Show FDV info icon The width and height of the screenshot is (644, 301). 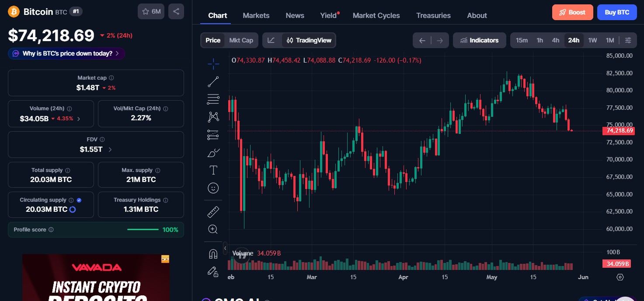pos(102,140)
